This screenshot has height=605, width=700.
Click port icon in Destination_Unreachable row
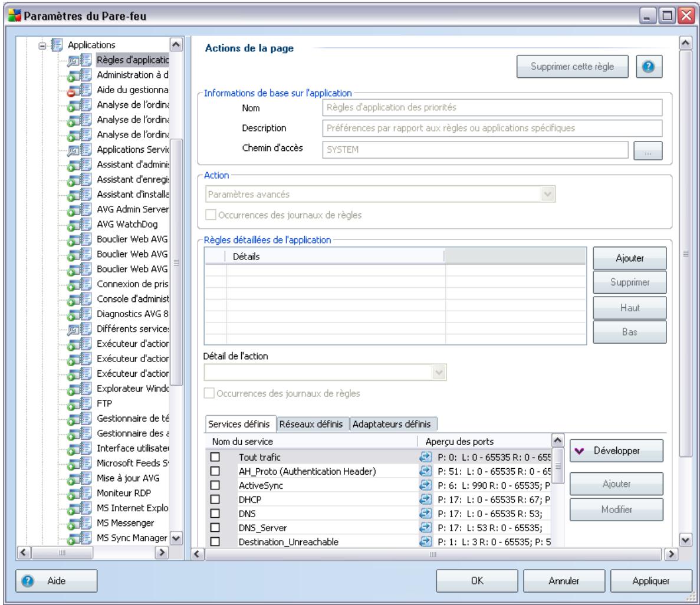[425, 541]
